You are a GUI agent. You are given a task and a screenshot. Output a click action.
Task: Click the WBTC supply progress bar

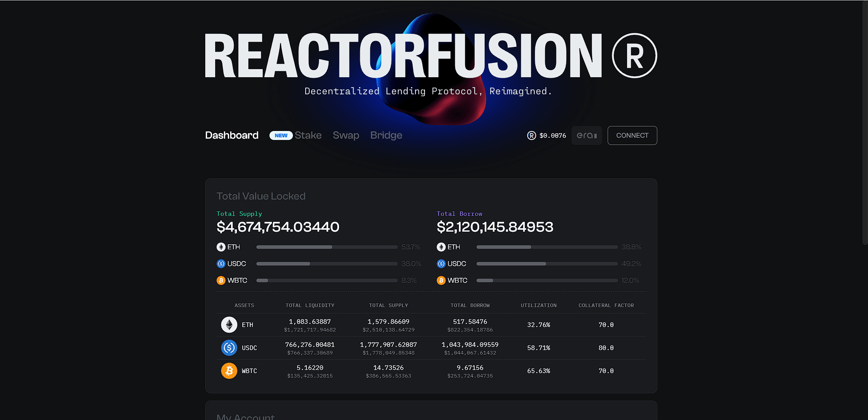click(x=327, y=280)
